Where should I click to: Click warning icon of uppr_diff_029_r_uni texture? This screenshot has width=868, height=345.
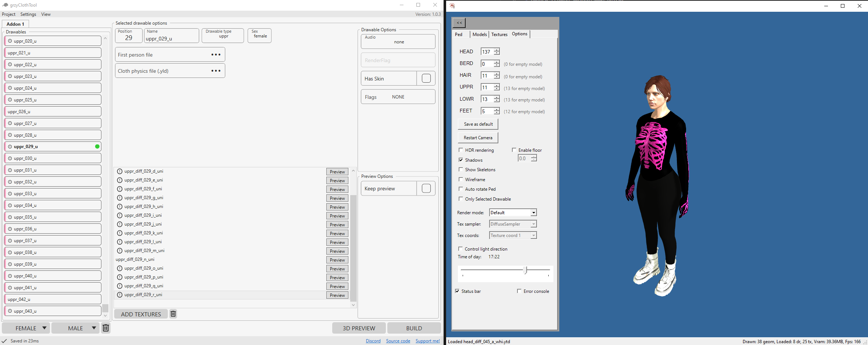coord(120,295)
